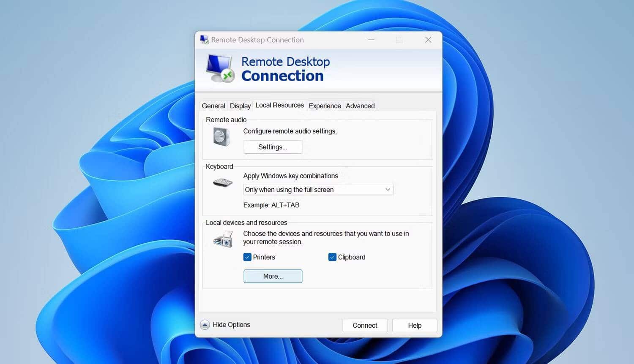This screenshot has height=364, width=634.
Task: Collapse the options panel via Hide Options
Action: coord(231,325)
